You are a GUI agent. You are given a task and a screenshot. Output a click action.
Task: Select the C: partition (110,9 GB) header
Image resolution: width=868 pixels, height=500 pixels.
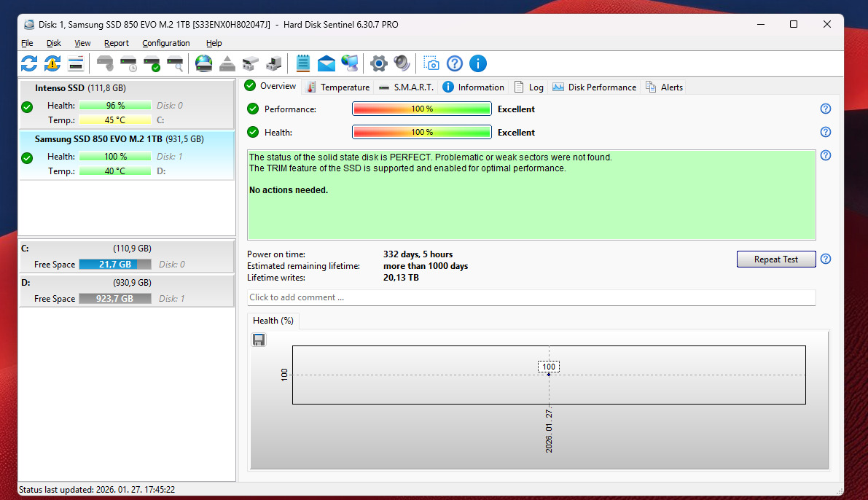(127, 249)
